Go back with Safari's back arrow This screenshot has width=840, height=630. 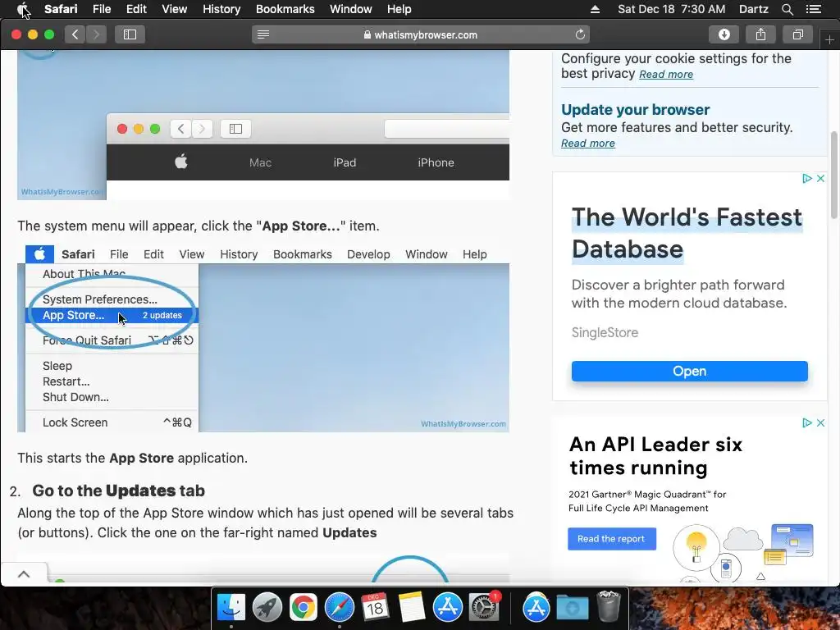tap(75, 34)
